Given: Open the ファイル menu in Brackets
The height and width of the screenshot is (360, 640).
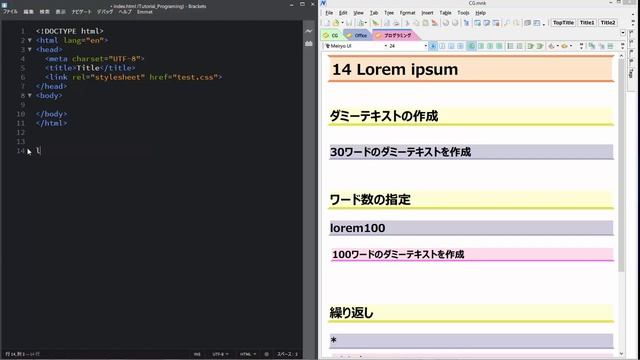Looking at the screenshot, I should pos(10,12).
